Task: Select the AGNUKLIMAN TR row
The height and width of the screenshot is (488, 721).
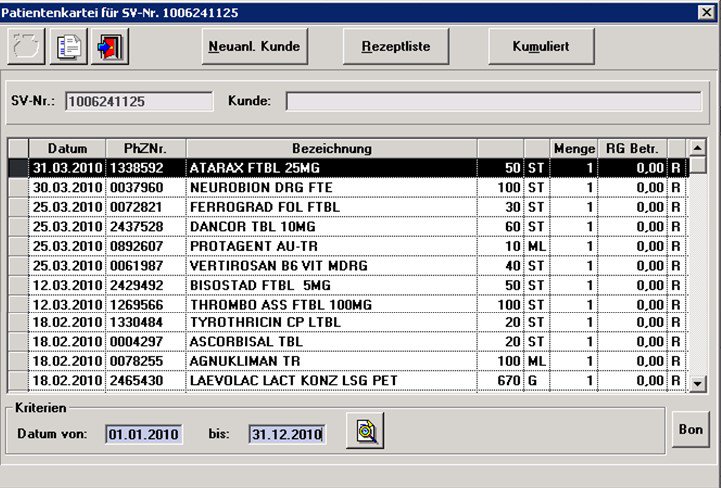Action: pyautogui.click(x=348, y=361)
